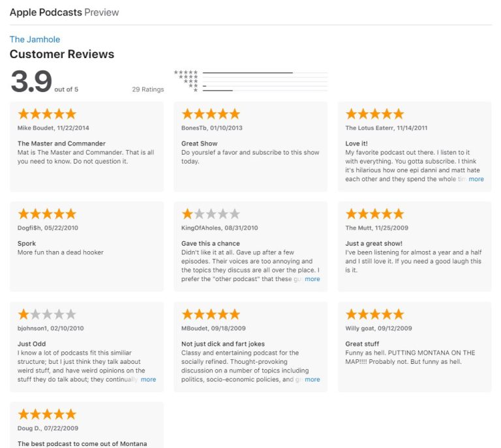Select Not just dick and fart jokes title
The image size is (501, 448).
tap(223, 344)
